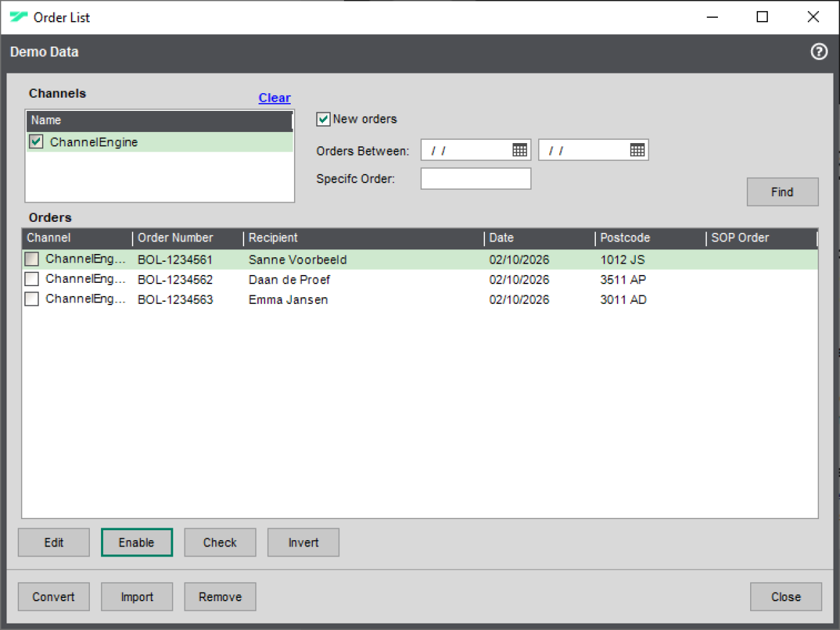The width and height of the screenshot is (840, 630).
Task: Select recipient Emma Jansen
Action: pyautogui.click(x=288, y=300)
